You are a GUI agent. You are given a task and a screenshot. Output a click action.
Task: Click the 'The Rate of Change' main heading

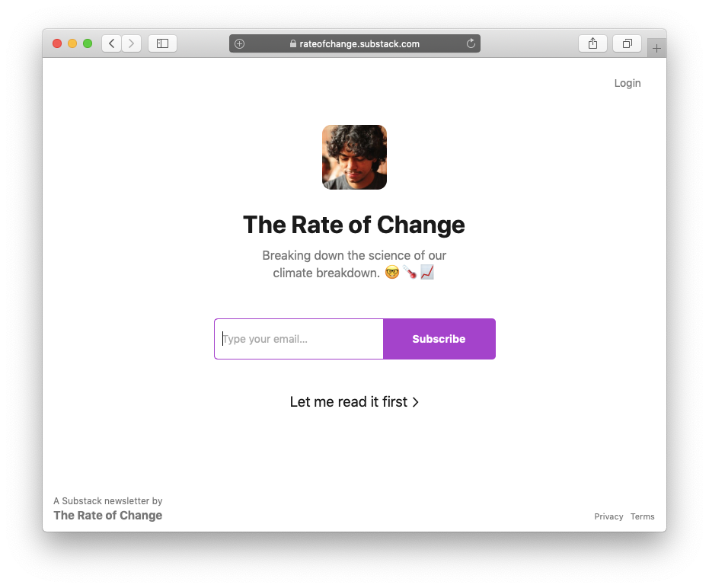(x=353, y=225)
